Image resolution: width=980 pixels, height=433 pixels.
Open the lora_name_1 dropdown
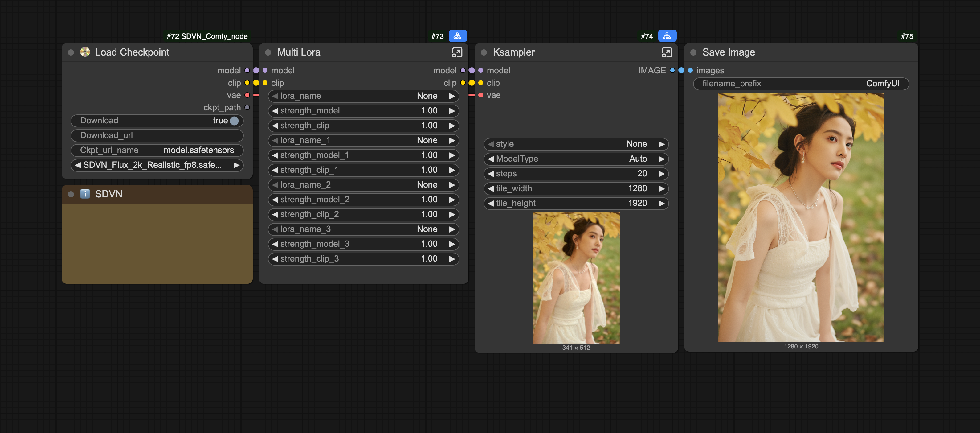pos(363,141)
